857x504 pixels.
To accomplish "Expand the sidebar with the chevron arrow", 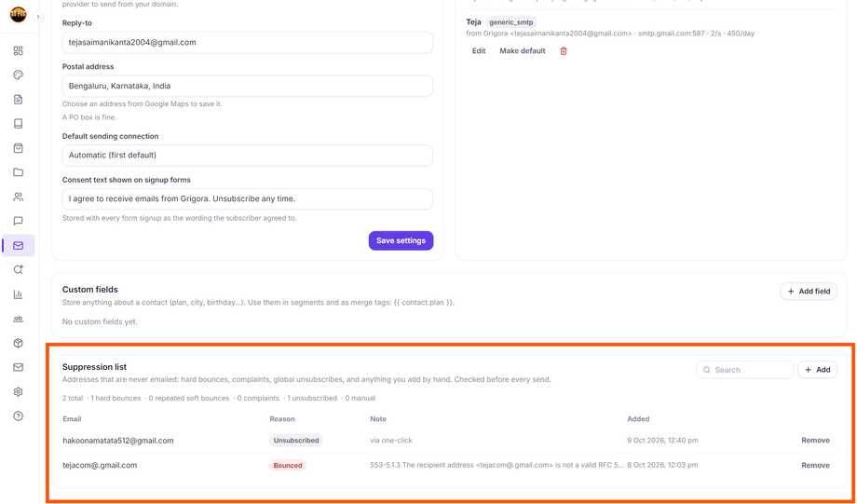I will [37, 17].
